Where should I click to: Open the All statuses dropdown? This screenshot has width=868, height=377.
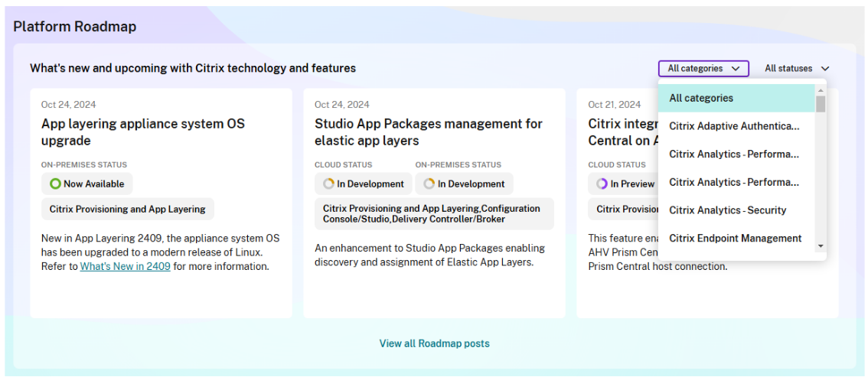coord(797,69)
